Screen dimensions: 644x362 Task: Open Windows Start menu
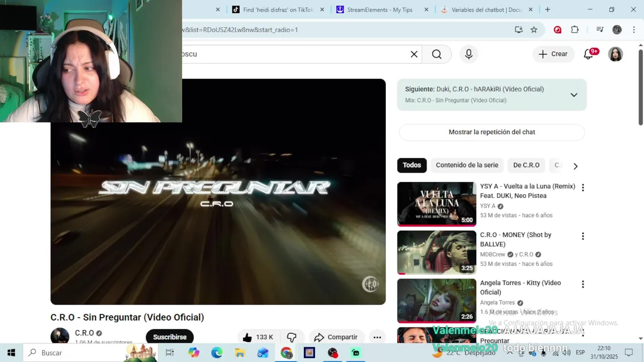point(11,353)
